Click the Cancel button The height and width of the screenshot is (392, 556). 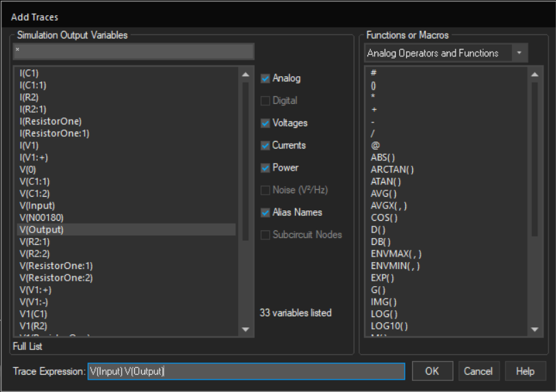(x=478, y=371)
